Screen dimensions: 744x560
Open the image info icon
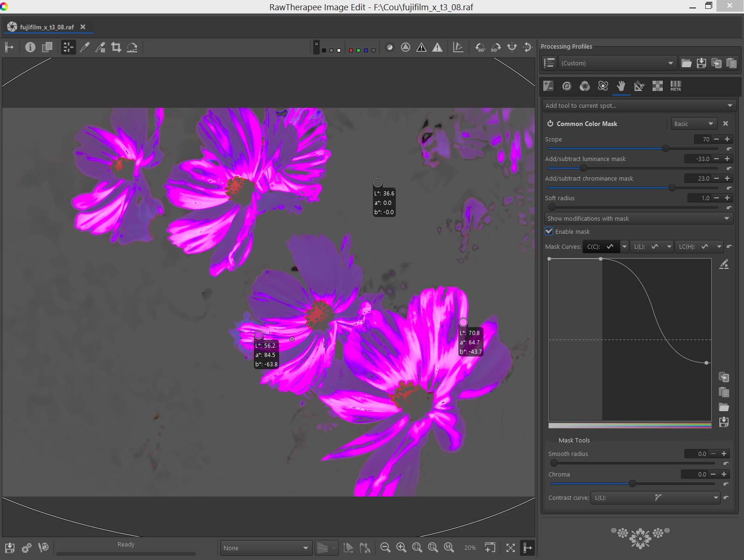[30, 47]
